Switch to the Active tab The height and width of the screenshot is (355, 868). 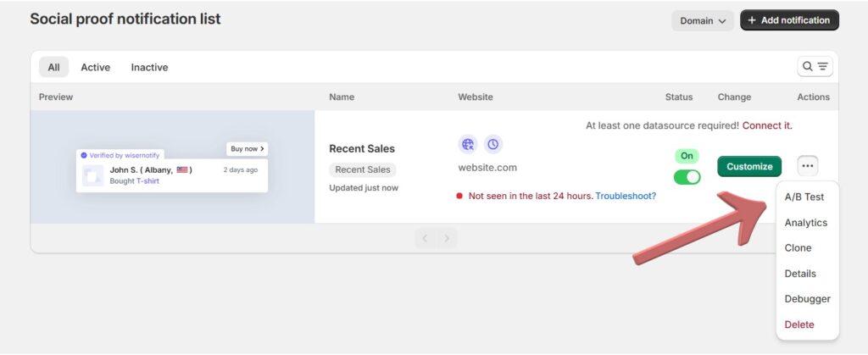tap(95, 67)
